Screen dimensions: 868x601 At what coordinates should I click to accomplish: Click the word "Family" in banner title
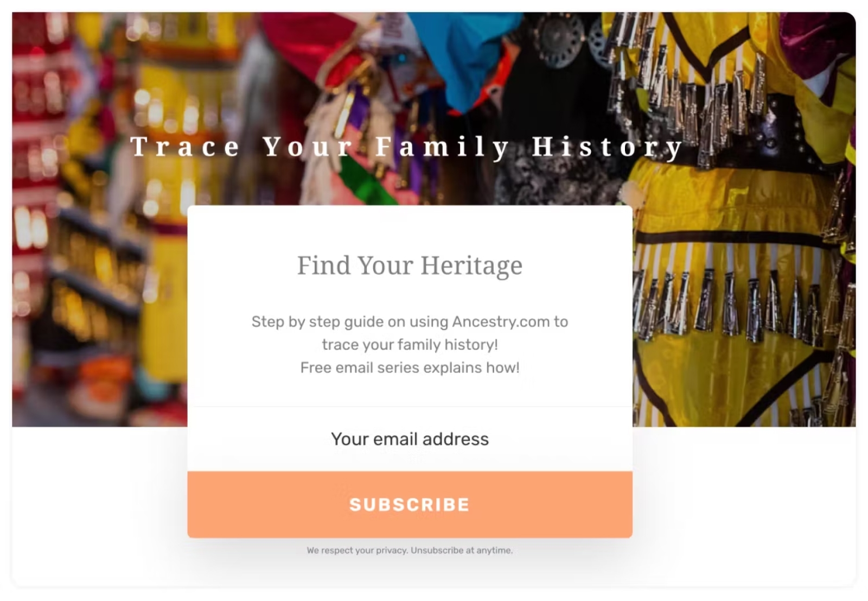(443, 147)
